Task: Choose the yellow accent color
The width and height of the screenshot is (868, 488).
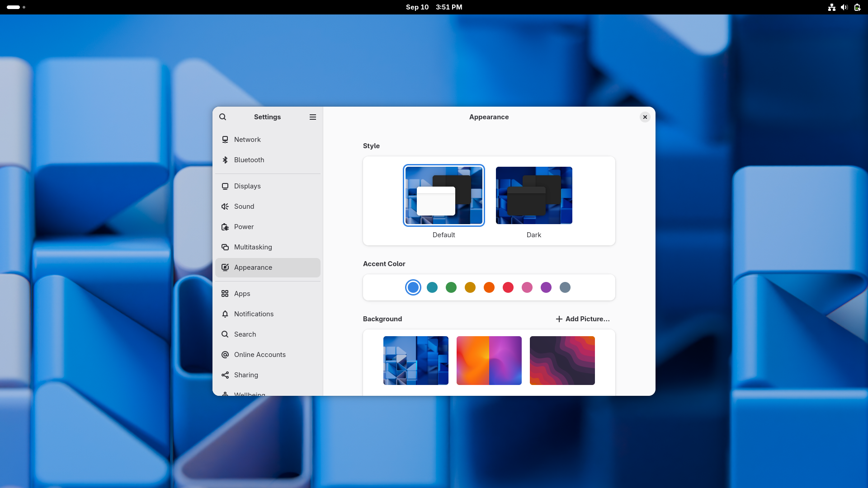Action: click(x=470, y=287)
